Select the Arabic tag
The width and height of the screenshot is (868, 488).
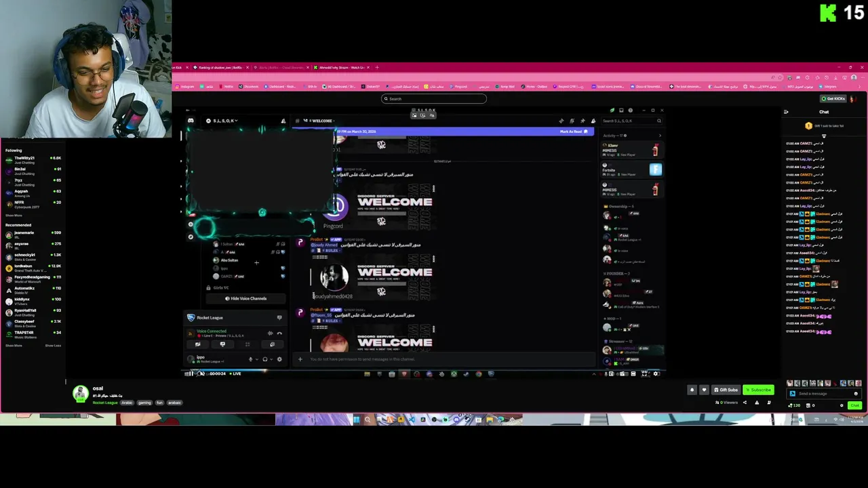click(127, 403)
